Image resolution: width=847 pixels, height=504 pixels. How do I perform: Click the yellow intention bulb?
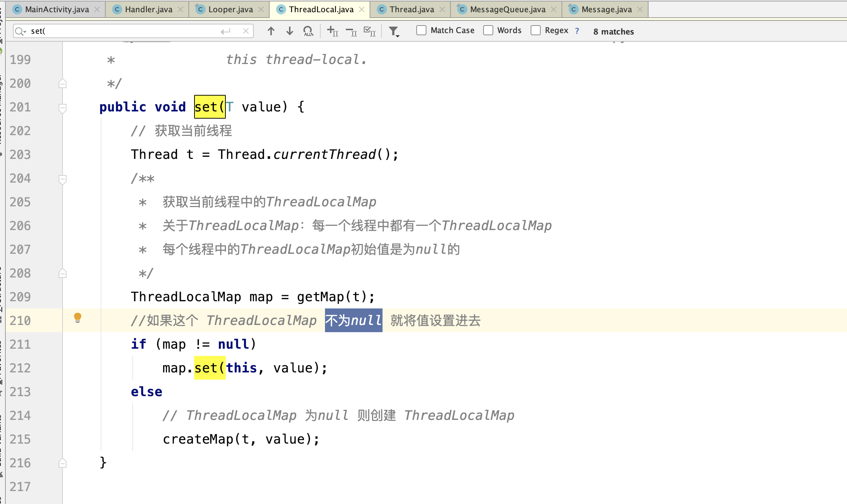click(78, 318)
